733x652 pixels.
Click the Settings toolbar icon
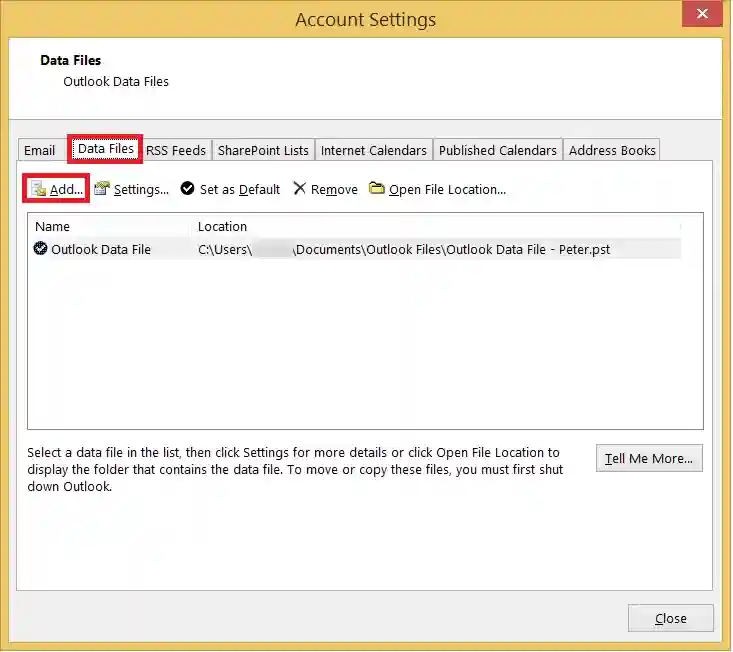(101, 189)
